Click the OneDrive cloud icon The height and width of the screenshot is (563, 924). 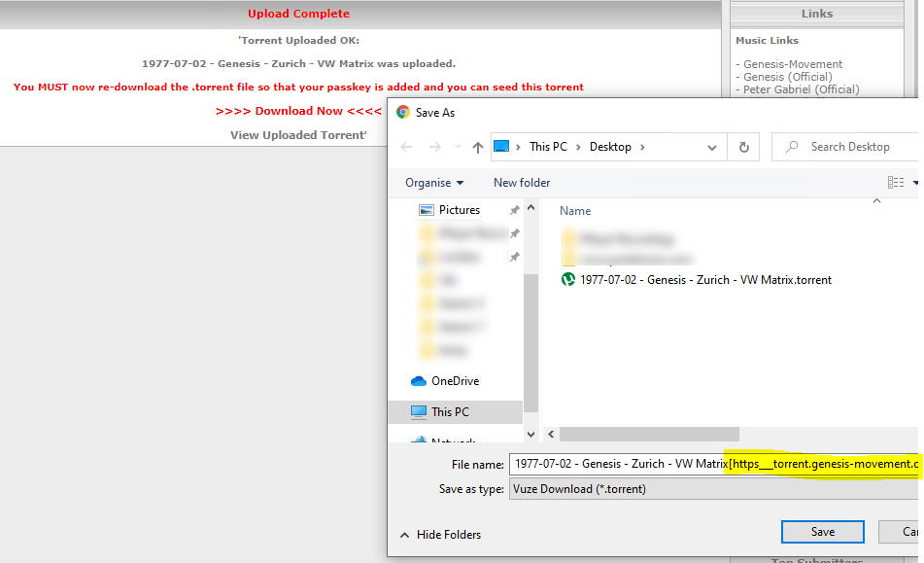click(x=419, y=381)
